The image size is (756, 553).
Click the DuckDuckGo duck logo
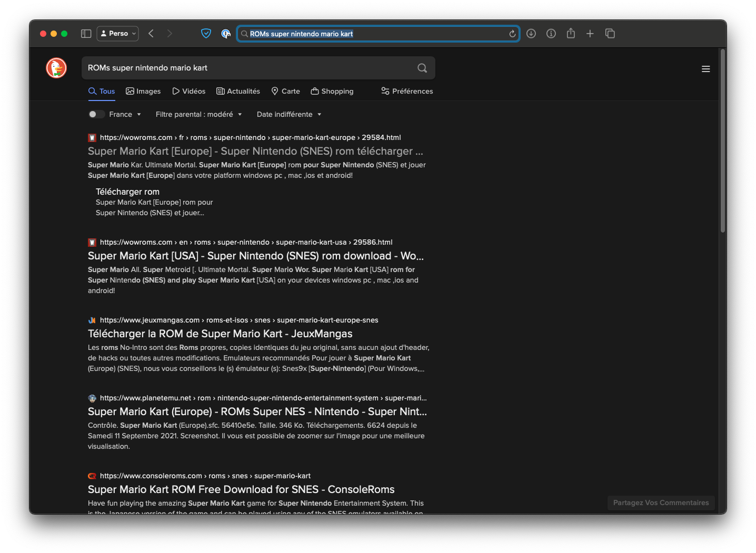(x=56, y=68)
